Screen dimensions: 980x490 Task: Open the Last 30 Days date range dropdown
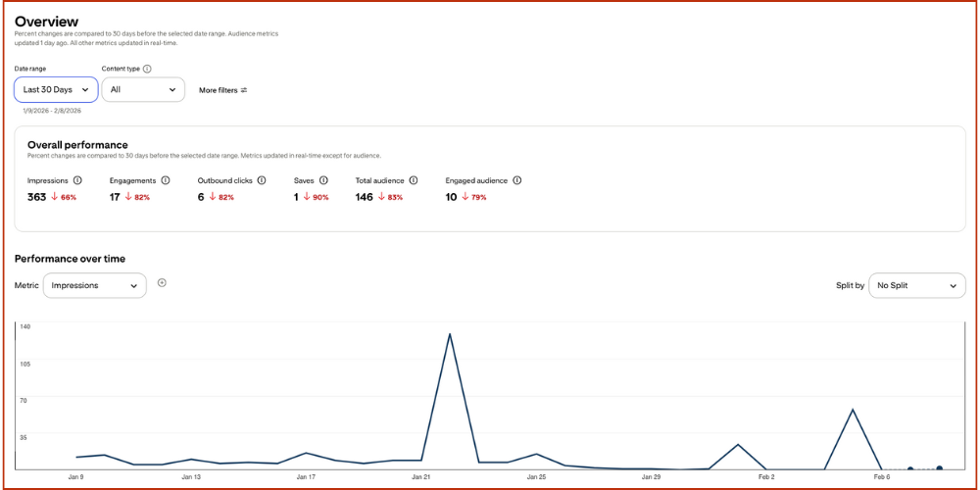click(56, 90)
